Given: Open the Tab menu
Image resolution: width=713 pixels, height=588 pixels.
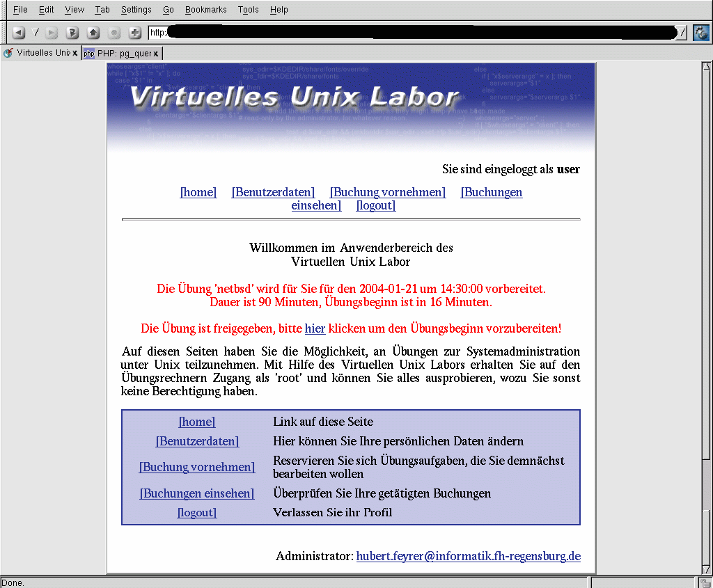Looking at the screenshot, I should point(102,10).
